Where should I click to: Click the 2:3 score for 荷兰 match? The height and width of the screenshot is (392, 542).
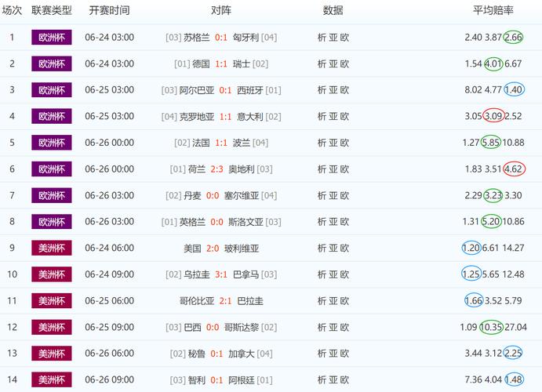[x=216, y=169]
